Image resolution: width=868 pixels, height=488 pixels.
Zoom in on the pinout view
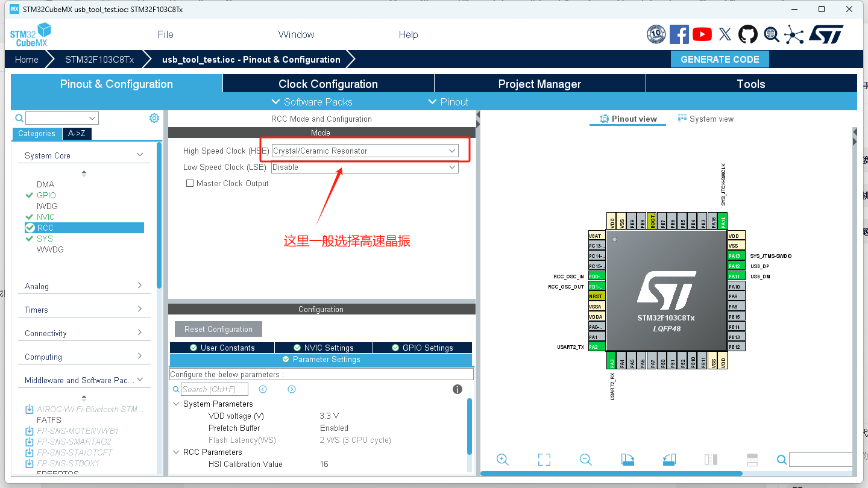click(503, 459)
